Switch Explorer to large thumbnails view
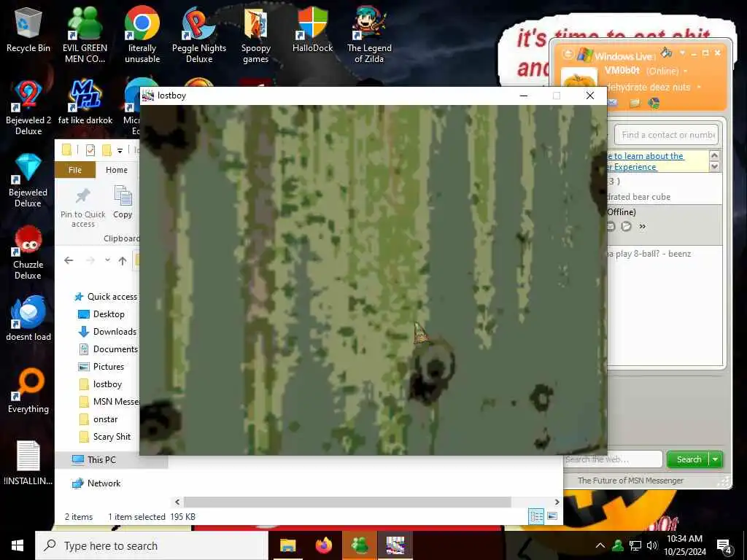The image size is (747, 560). pos(552,516)
